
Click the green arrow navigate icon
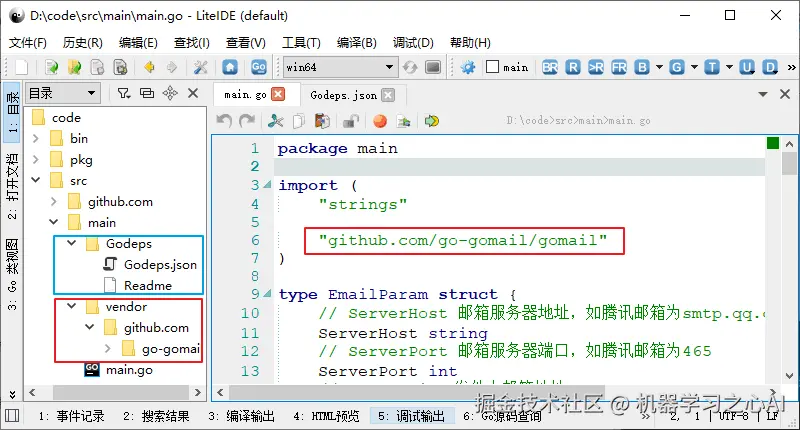[432, 121]
